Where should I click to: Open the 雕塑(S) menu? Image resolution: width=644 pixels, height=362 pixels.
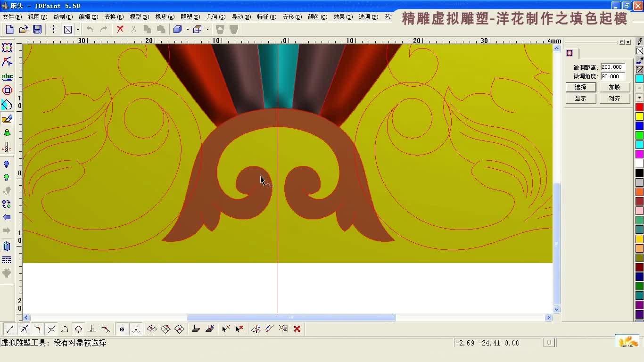click(x=190, y=16)
